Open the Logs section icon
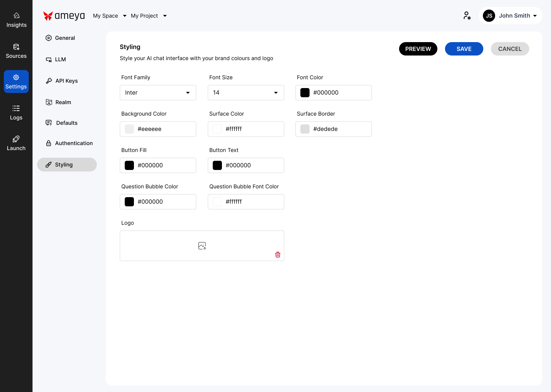Viewport: 551px width, 392px height. point(16,108)
